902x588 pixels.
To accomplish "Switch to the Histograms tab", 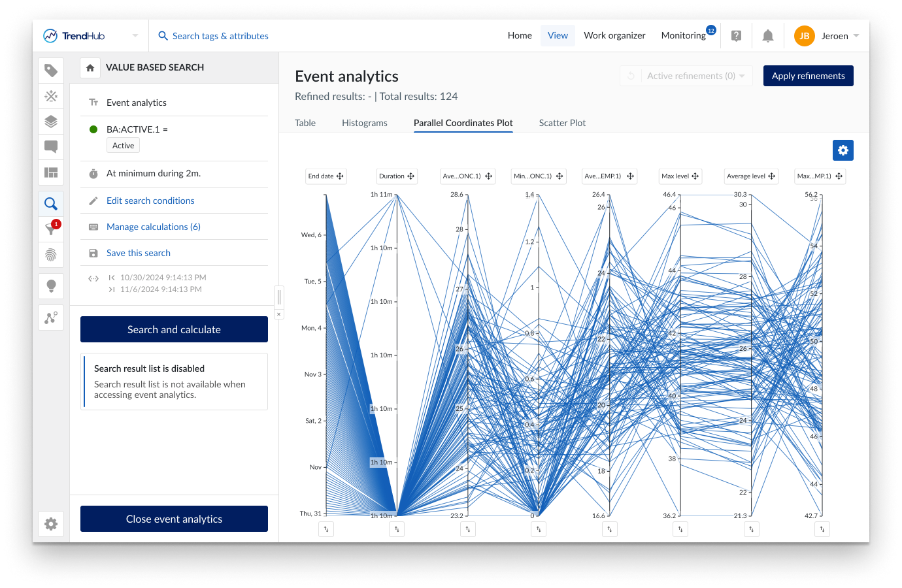I will tap(364, 123).
